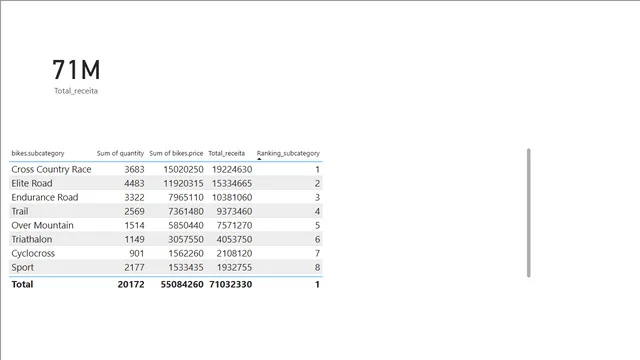Click receita value 2108120

(x=234, y=253)
